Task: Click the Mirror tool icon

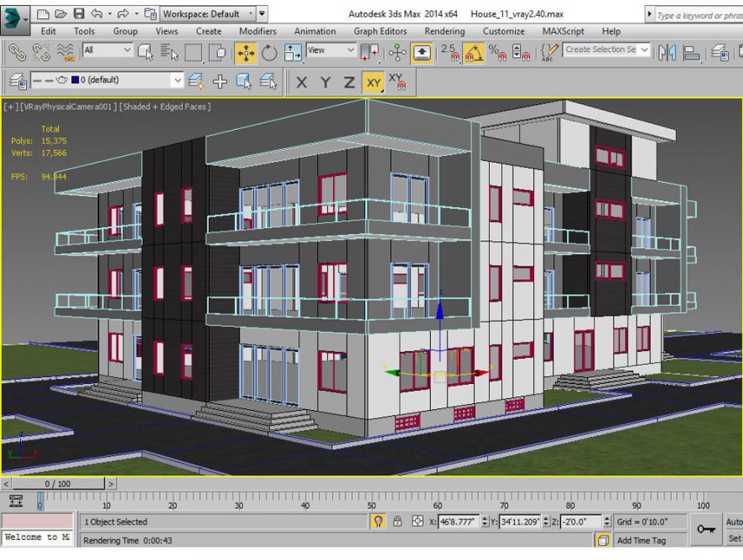Action: point(668,52)
